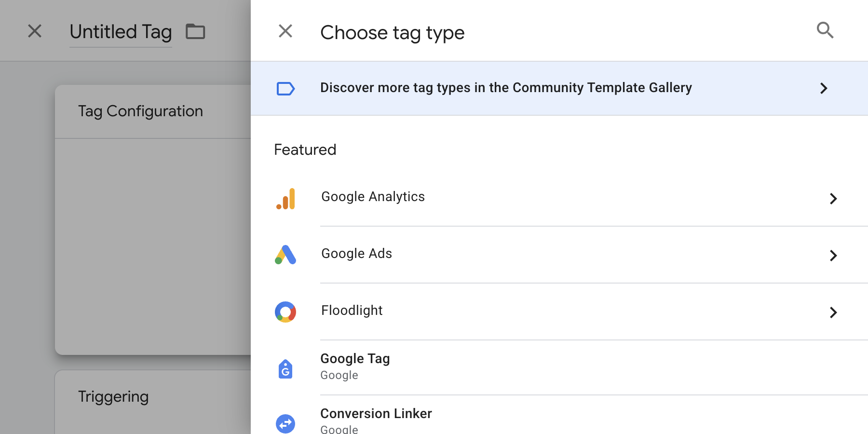Click the Conversion Linker arrows icon
Image resolution: width=868 pixels, height=434 pixels.
[285, 424]
